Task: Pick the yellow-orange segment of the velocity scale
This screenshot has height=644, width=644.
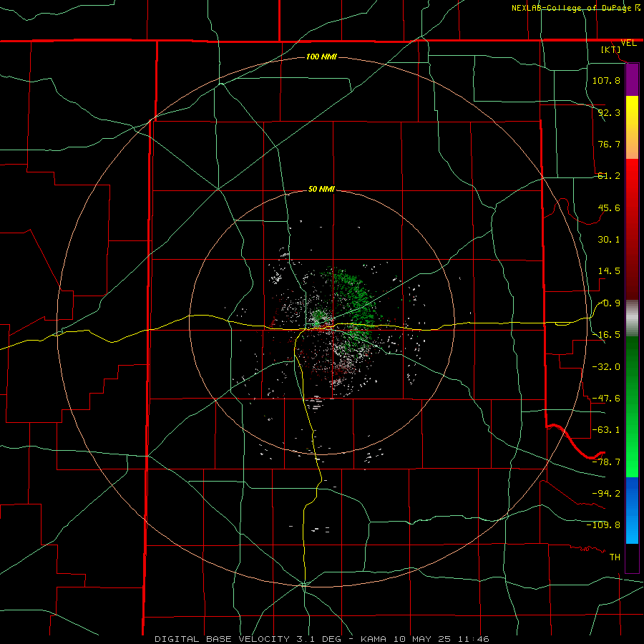Action: click(x=632, y=127)
